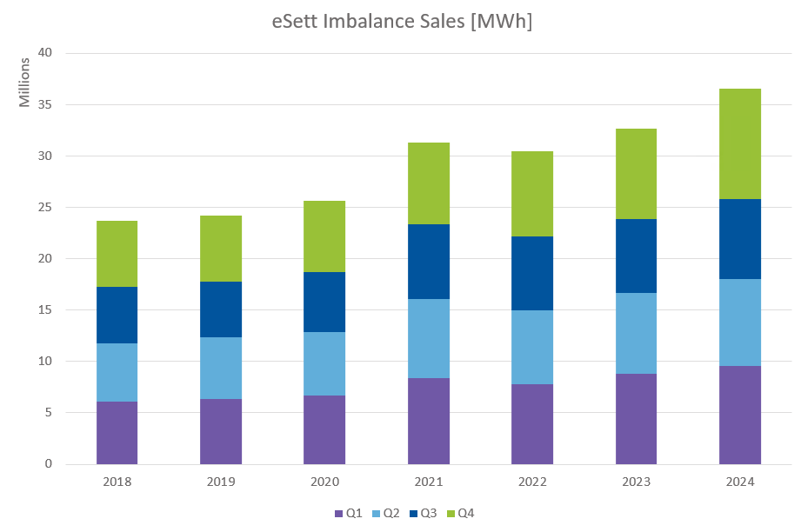The height and width of the screenshot is (532, 801).
Task: Click the '2018' x-axis label
Action: [x=117, y=482]
